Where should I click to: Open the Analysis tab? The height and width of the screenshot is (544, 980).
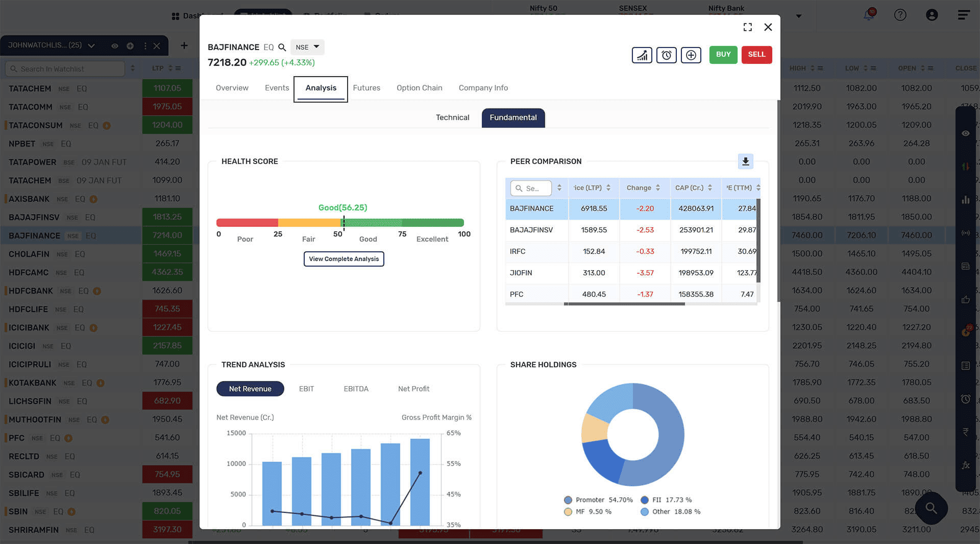[321, 88]
